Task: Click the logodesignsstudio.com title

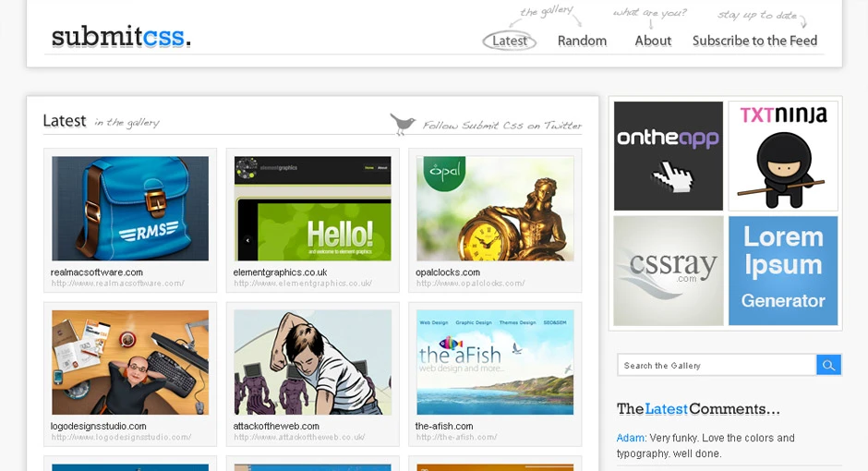Action: tap(99, 426)
